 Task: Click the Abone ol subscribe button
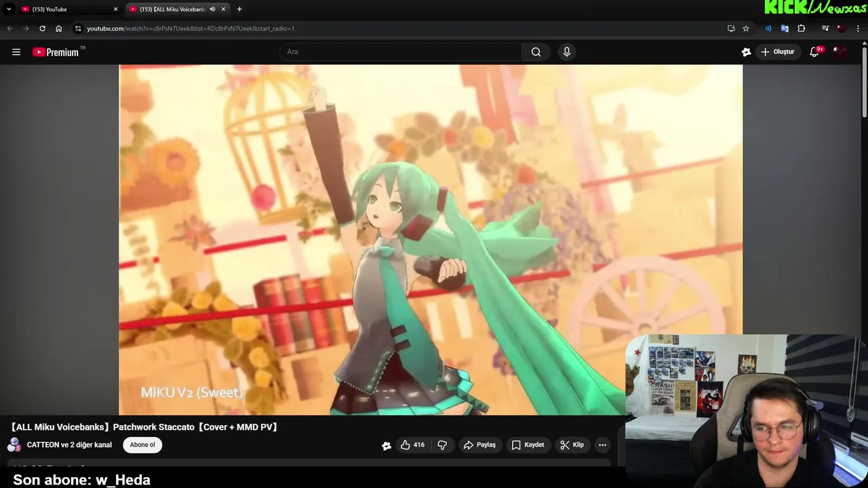point(142,445)
